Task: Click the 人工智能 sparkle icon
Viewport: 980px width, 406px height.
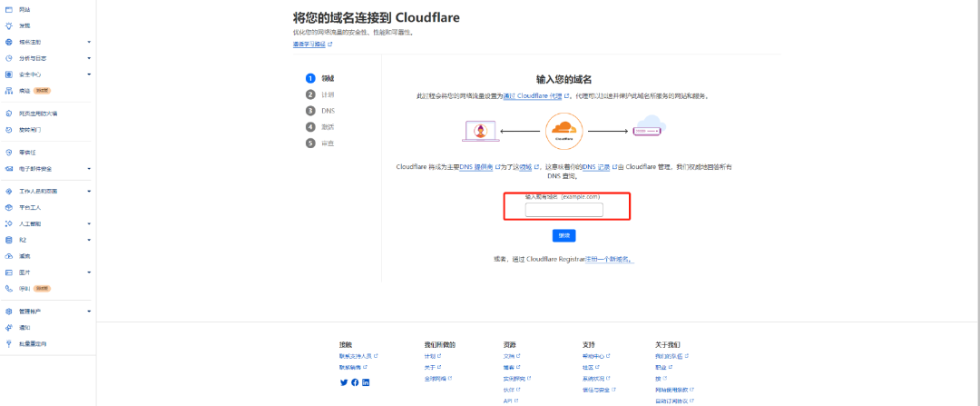Action: (9, 223)
